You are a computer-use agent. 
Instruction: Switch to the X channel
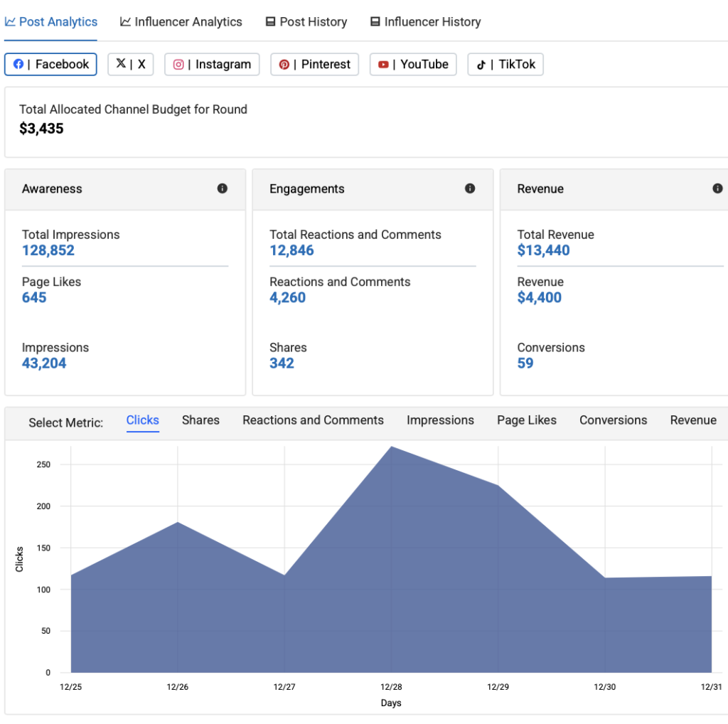tap(131, 64)
